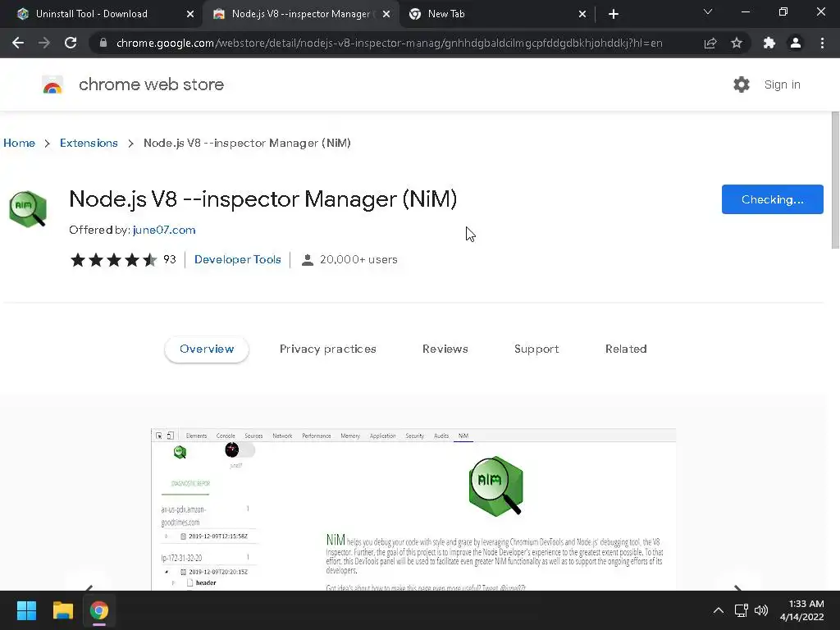
Task: Click the blue Checking... button
Action: (773, 199)
